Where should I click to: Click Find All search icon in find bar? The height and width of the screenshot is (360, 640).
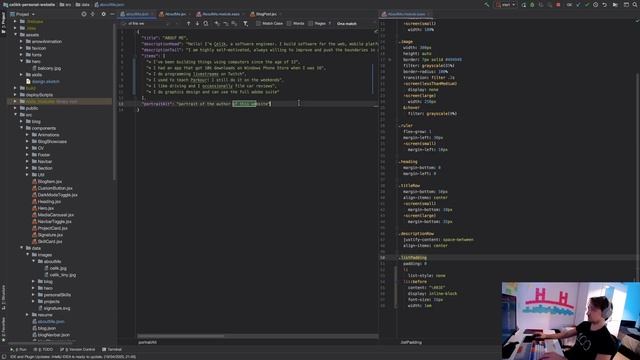coord(206,24)
